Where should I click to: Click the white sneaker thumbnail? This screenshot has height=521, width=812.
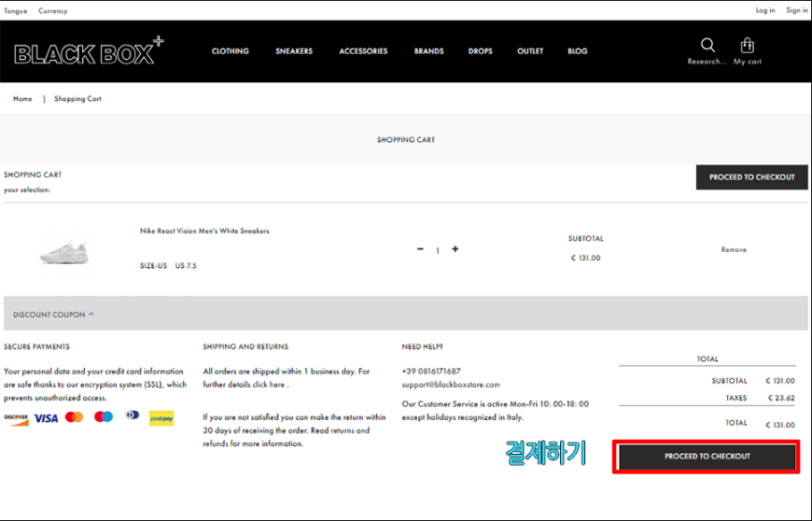pyautogui.click(x=64, y=252)
